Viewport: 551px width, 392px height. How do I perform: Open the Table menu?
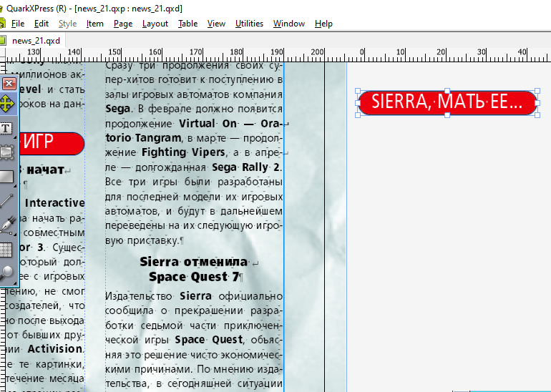pos(187,24)
